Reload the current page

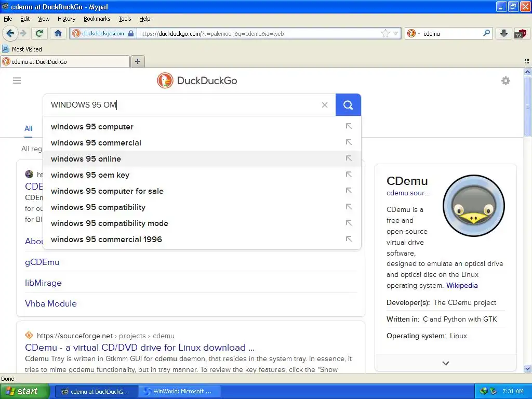click(39, 33)
